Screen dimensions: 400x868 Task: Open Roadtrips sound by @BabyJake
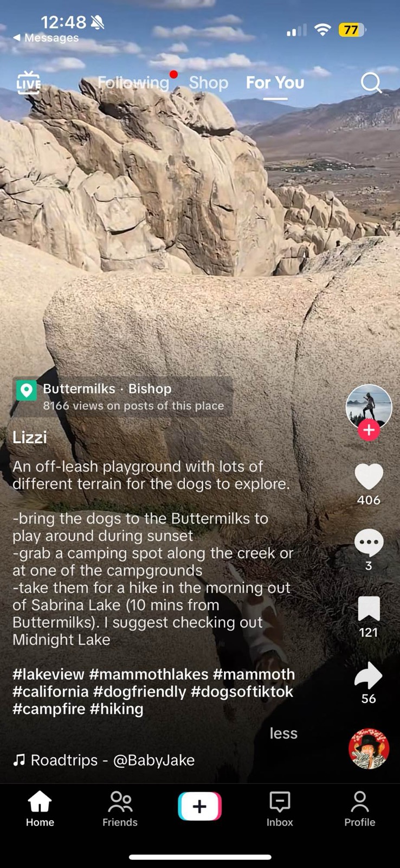coord(104,760)
